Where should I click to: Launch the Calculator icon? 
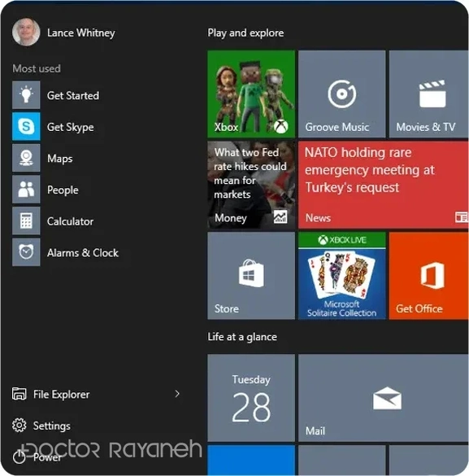(26, 221)
